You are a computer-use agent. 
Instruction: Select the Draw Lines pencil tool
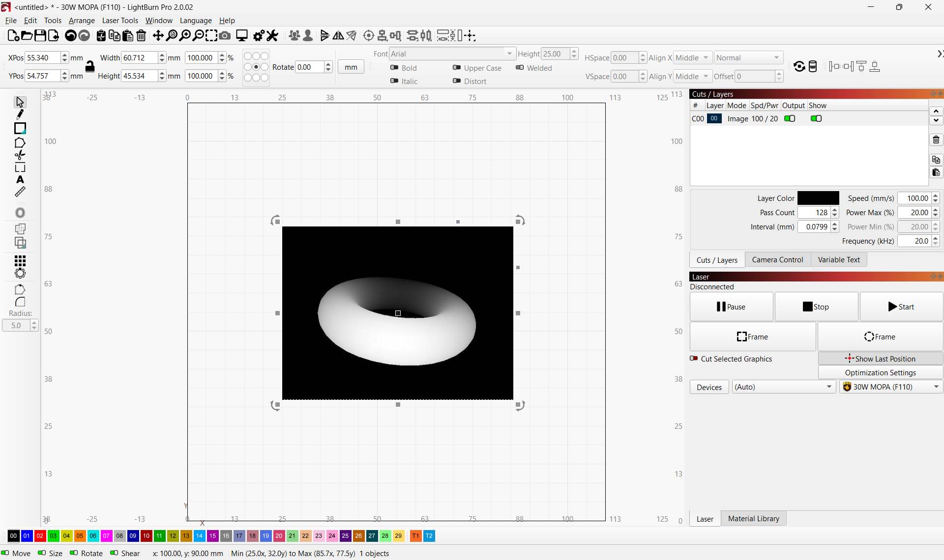coord(20,114)
